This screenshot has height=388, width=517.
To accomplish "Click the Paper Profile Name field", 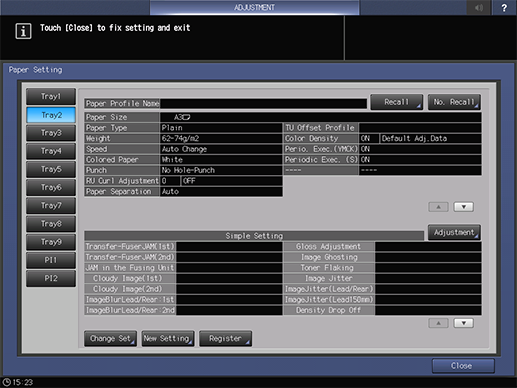I will [x=263, y=104].
